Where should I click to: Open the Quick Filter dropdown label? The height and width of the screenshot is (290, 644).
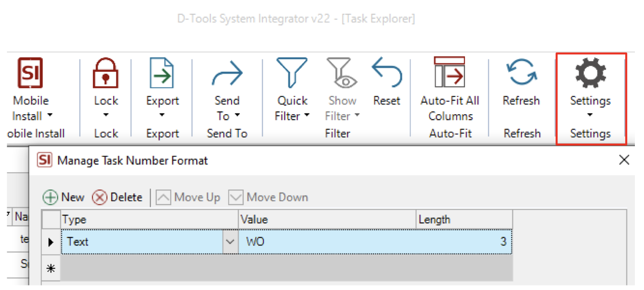tap(292, 116)
